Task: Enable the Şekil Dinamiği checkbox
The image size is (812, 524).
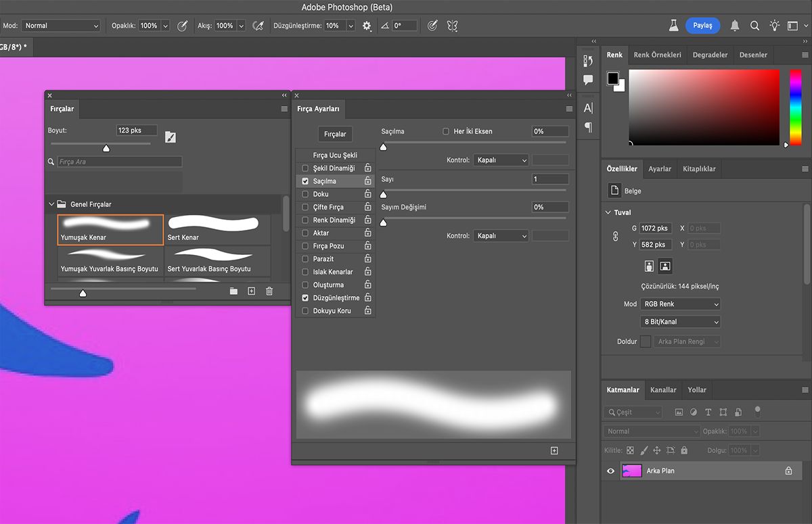Action: coord(305,168)
